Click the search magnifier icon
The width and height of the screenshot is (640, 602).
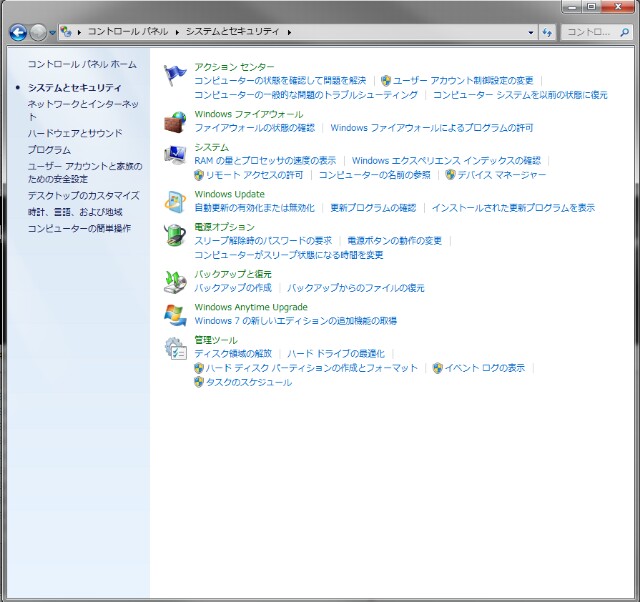[x=624, y=32]
